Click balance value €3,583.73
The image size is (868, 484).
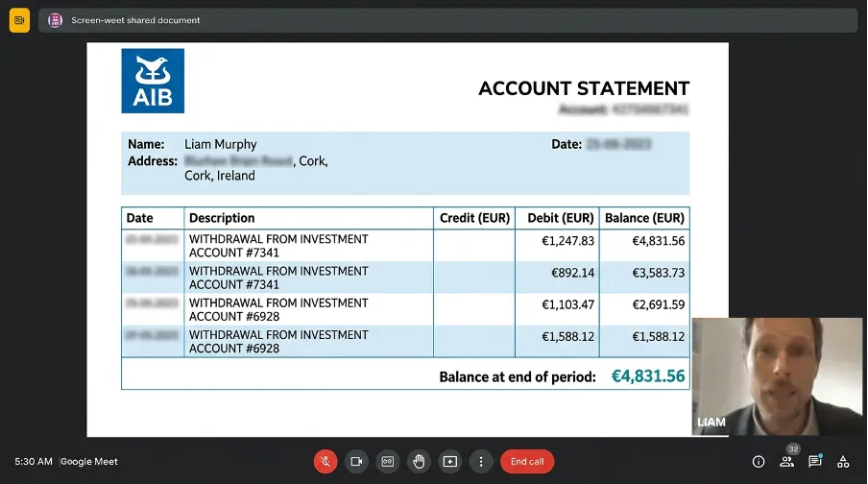coord(658,273)
